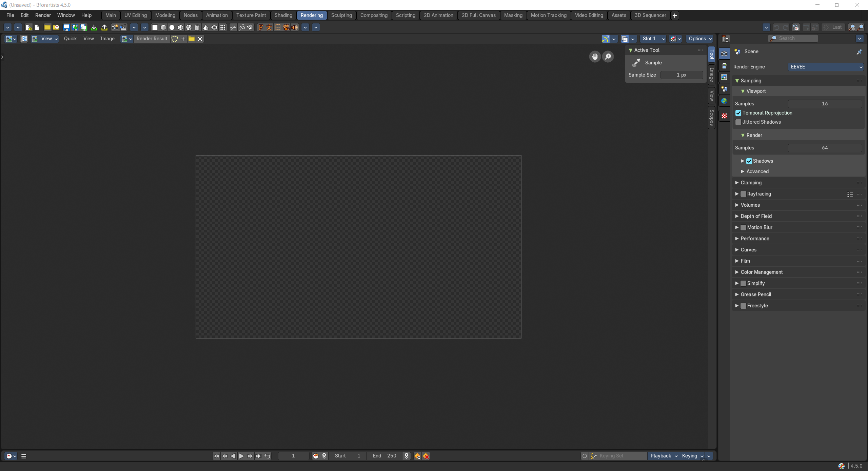This screenshot has width=868, height=471.
Task: Click the Add Cone icon
Action: [x=206, y=27]
